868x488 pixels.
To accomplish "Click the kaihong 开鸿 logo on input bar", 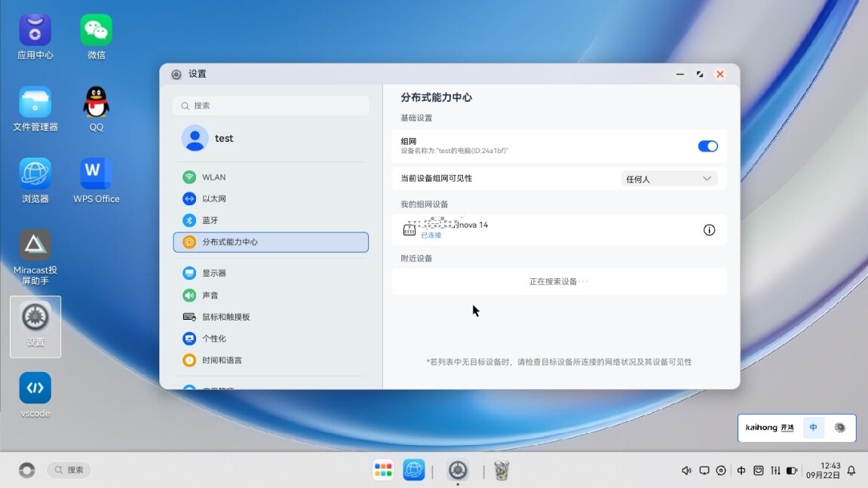I will (769, 427).
